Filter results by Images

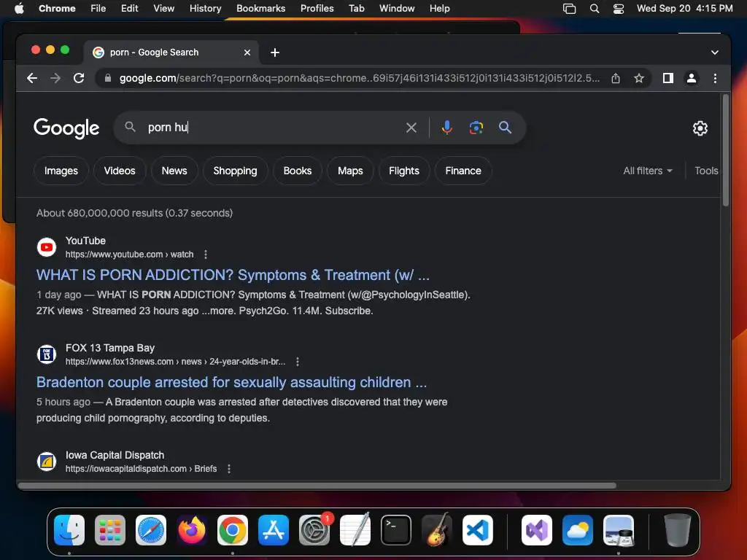[x=61, y=171]
